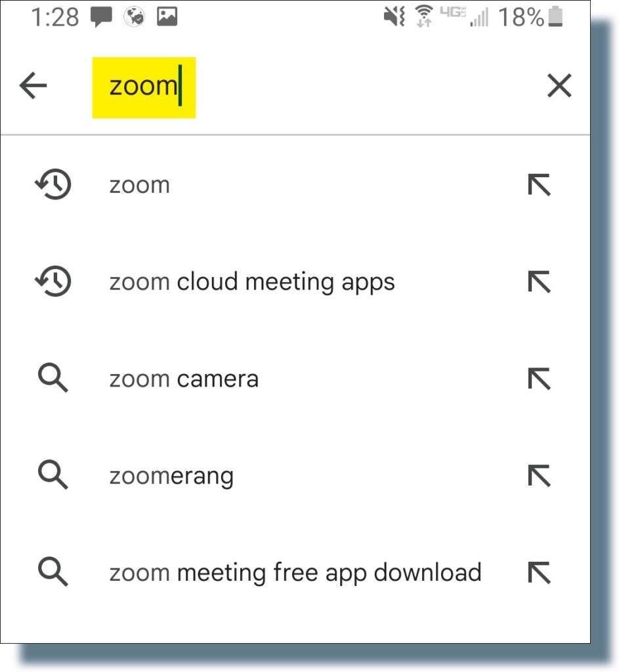619x672 pixels.
Task: Insert 'zoom camera' suggestion via arrow icon
Action: point(539,379)
